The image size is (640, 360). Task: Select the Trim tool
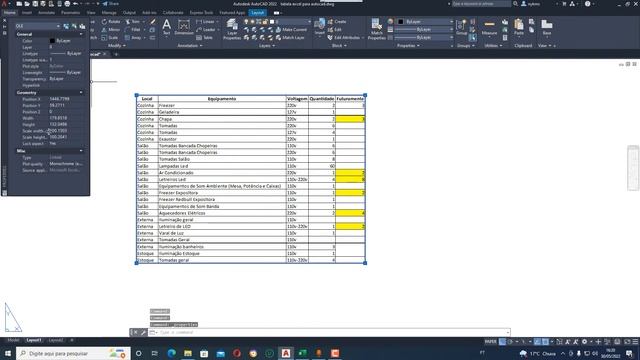coord(133,22)
